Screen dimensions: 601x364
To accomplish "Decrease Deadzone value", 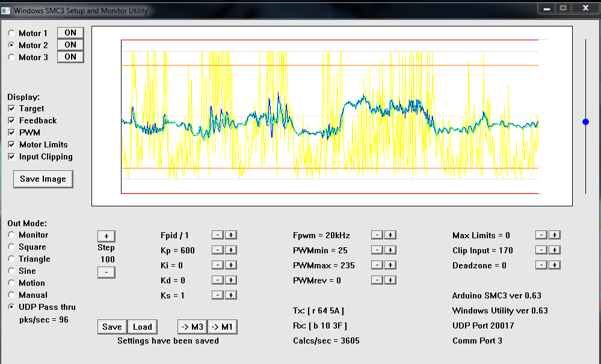I will tap(541, 265).
